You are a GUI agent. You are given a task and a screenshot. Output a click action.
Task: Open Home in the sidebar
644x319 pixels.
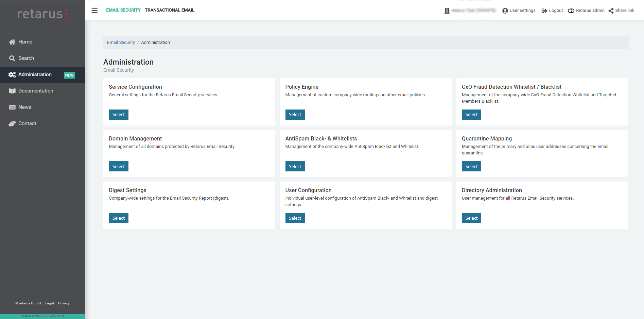coord(42,42)
